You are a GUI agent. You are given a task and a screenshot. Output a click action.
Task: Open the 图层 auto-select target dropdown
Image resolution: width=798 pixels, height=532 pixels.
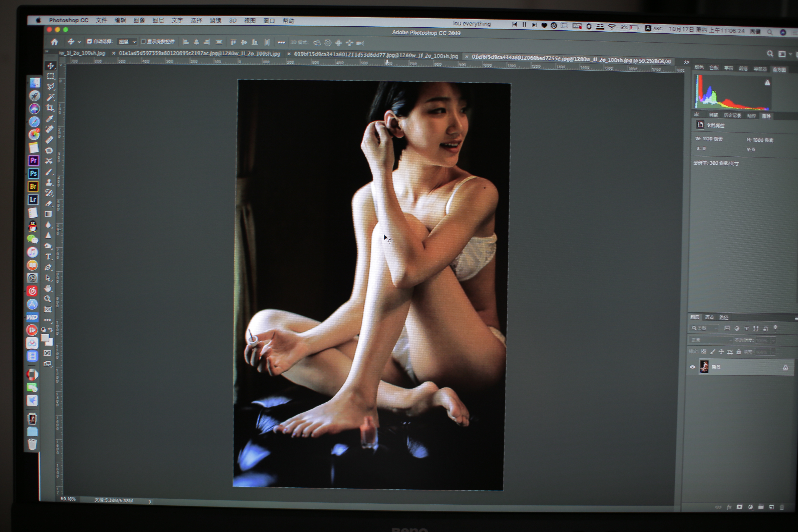click(x=127, y=42)
